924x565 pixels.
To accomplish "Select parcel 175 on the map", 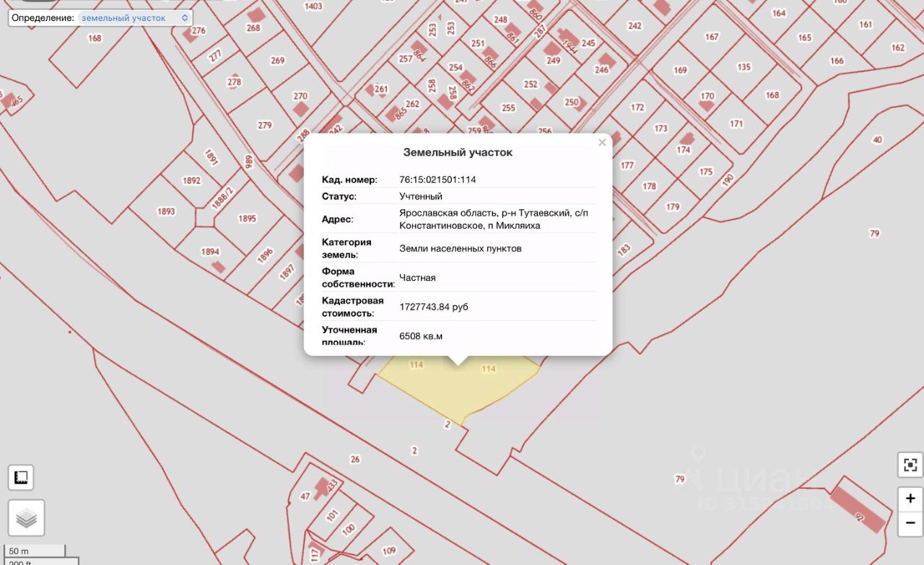I will click(705, 172).
